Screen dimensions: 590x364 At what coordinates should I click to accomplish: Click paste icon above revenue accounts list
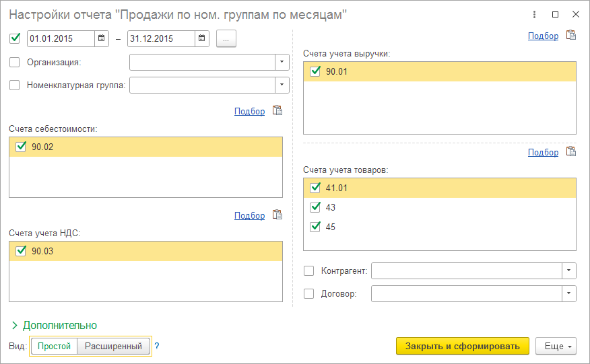[x=570, y=36]
